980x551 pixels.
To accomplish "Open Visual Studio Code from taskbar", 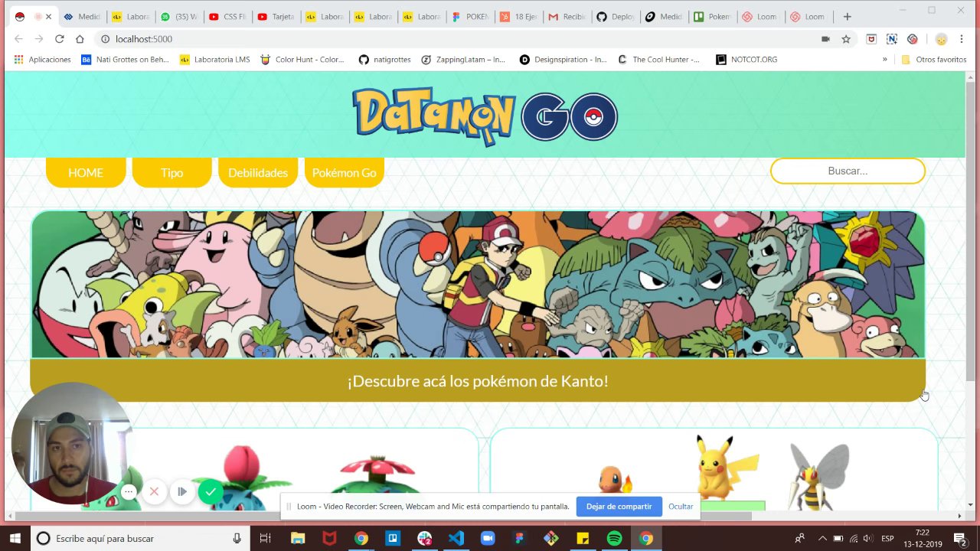I will (x=456, y=538).
